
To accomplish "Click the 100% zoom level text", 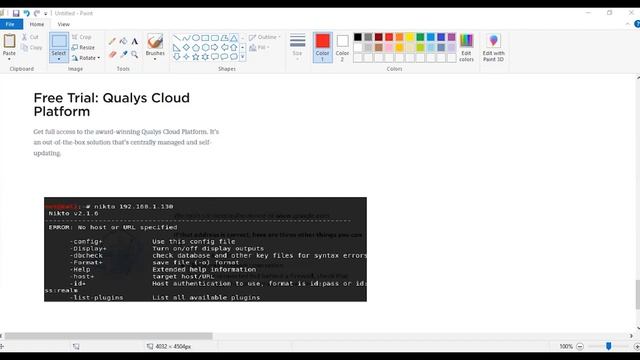I will click(x=566, y=347).
